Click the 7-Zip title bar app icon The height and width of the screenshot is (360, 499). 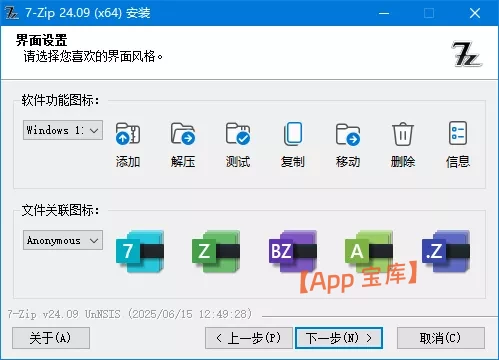click(x=12, y=13)
